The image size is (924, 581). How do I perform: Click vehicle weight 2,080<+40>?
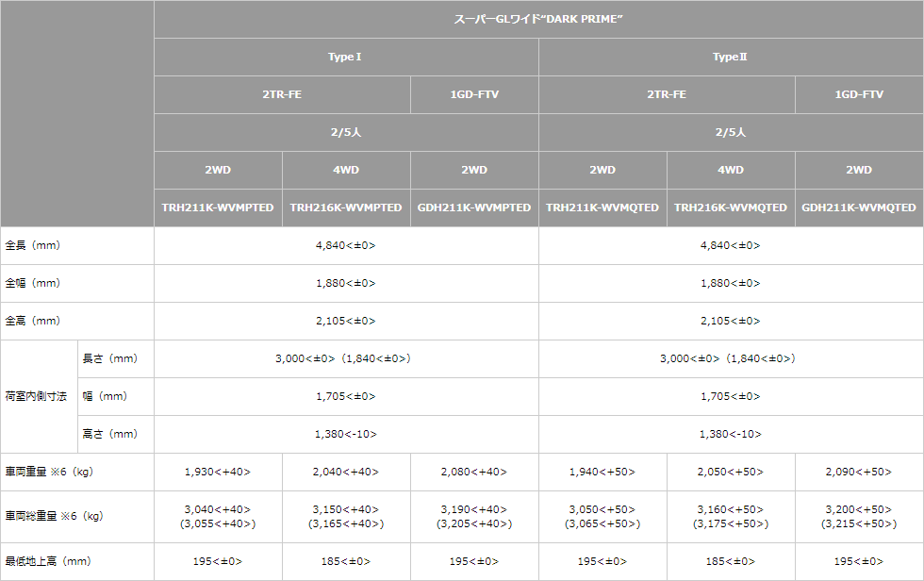click(x=474, y=472)
